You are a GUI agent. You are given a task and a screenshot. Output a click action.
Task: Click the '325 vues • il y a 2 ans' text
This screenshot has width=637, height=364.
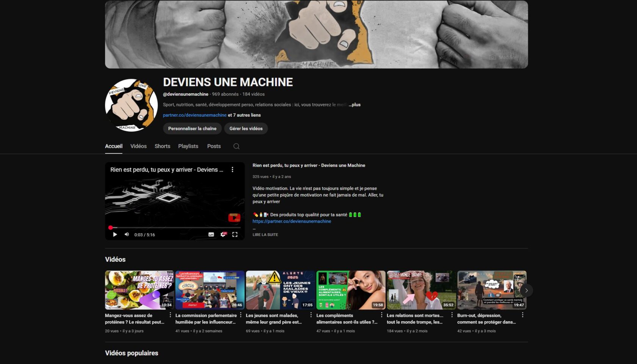(x=272, y=177)
